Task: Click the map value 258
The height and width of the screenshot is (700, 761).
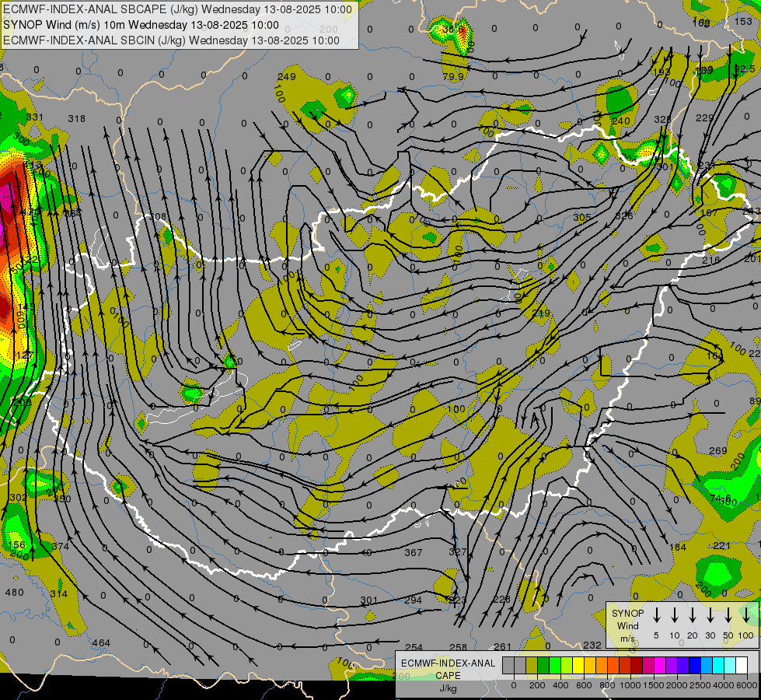Action: [x=458, y=647]
